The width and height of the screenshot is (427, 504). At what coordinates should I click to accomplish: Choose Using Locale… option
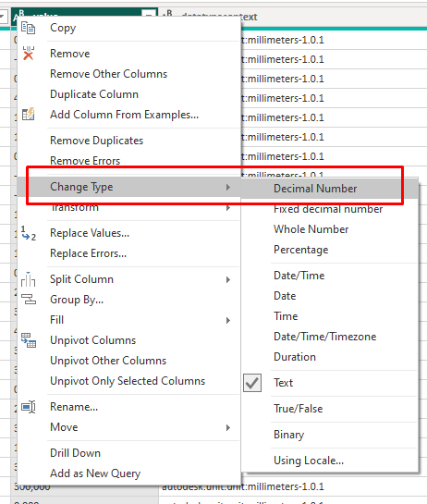pos(309,461)
